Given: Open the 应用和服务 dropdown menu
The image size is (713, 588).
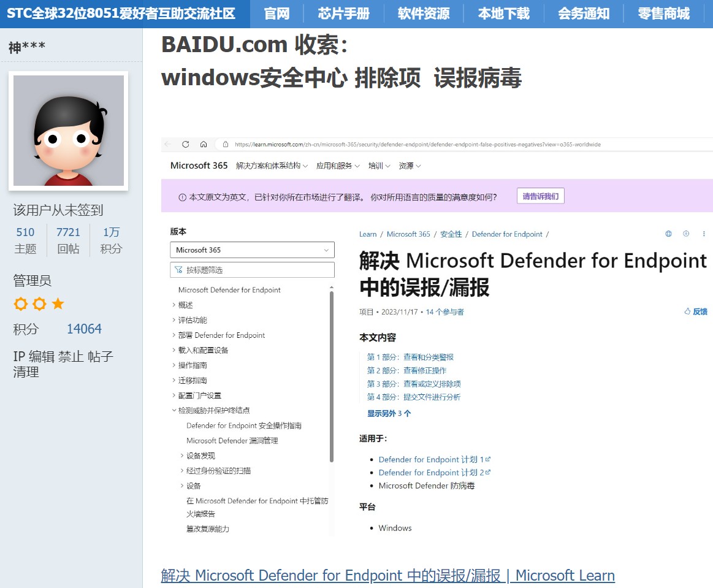Looking at the screenshot, I should 338,166.
